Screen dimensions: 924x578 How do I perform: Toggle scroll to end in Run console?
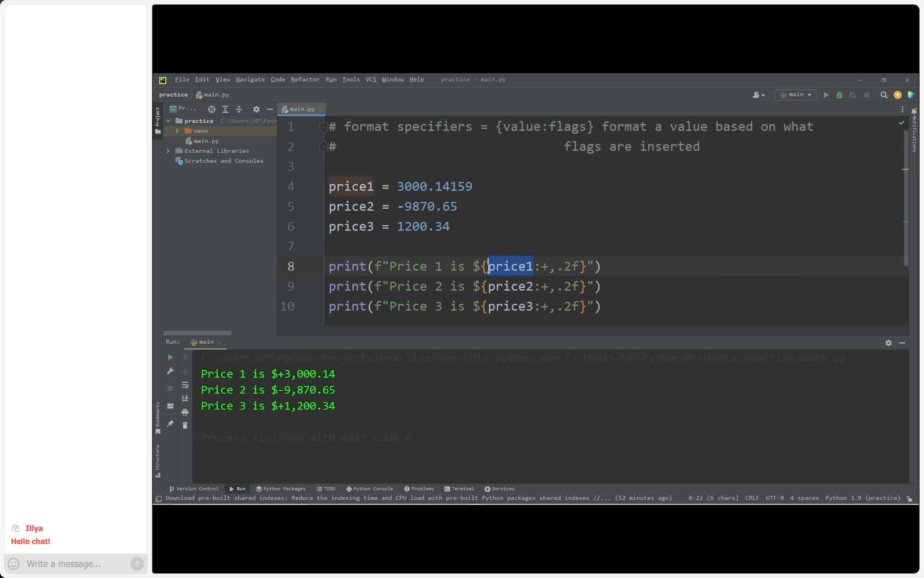tap(185, 398)
